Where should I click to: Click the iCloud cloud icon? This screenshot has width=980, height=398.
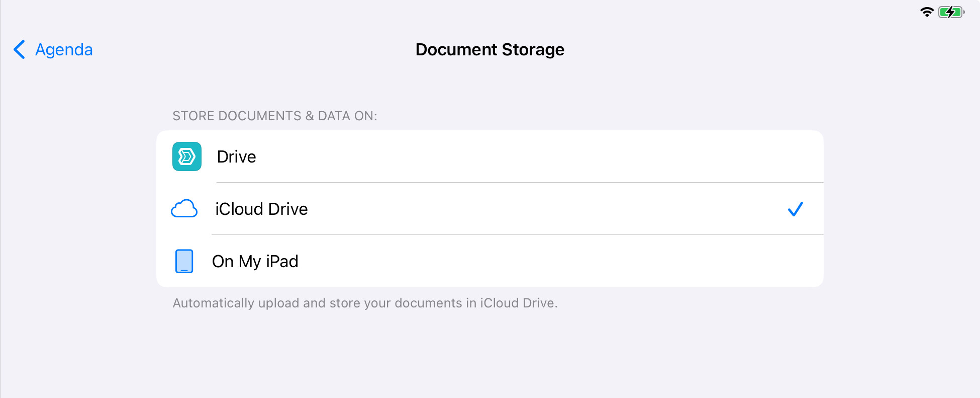(184, 208)
